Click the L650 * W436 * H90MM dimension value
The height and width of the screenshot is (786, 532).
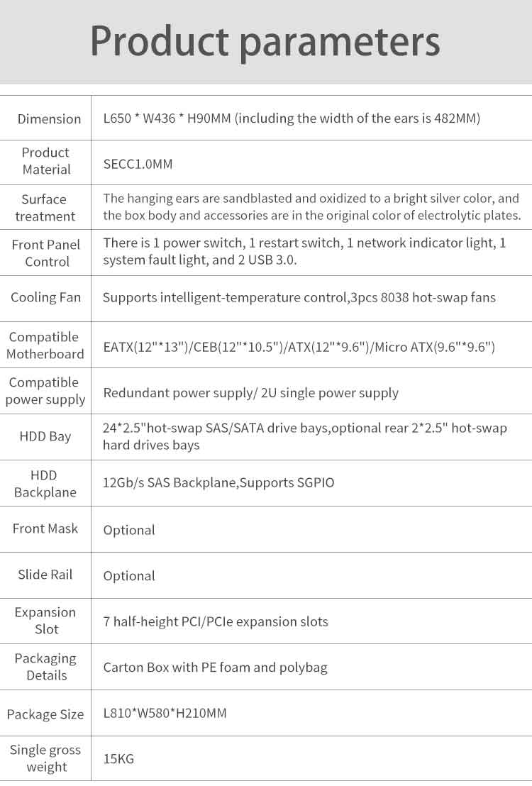tap(292, 118)
